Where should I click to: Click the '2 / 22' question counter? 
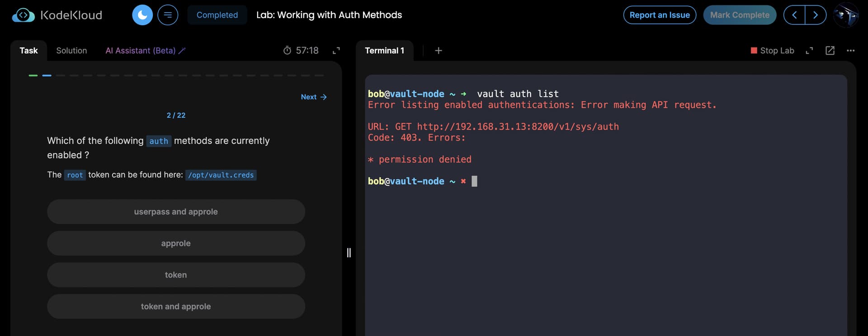[x=176, y=116]
